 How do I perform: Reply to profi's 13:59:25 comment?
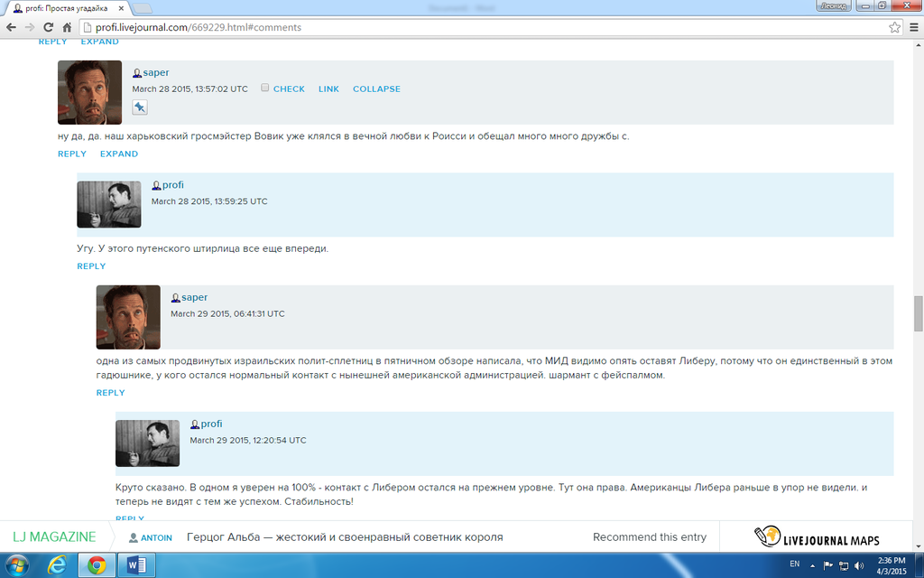(x=91, y=266)
